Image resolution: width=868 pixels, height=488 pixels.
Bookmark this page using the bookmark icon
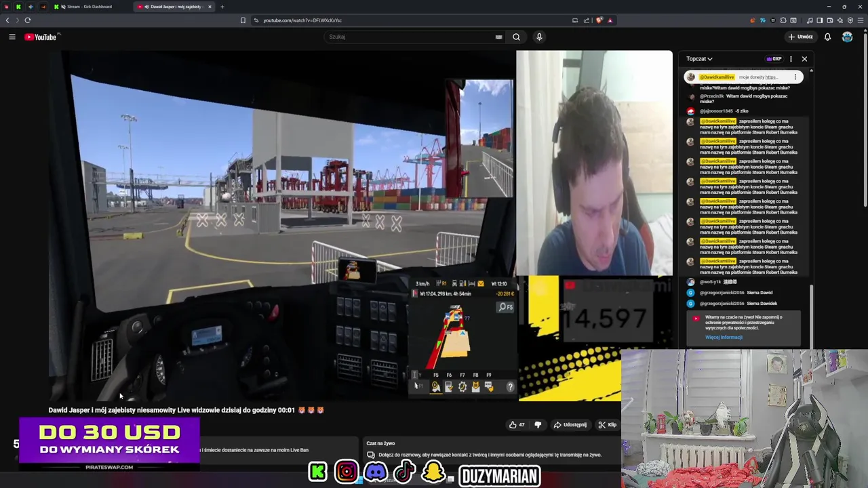click(x=243, y=20)
